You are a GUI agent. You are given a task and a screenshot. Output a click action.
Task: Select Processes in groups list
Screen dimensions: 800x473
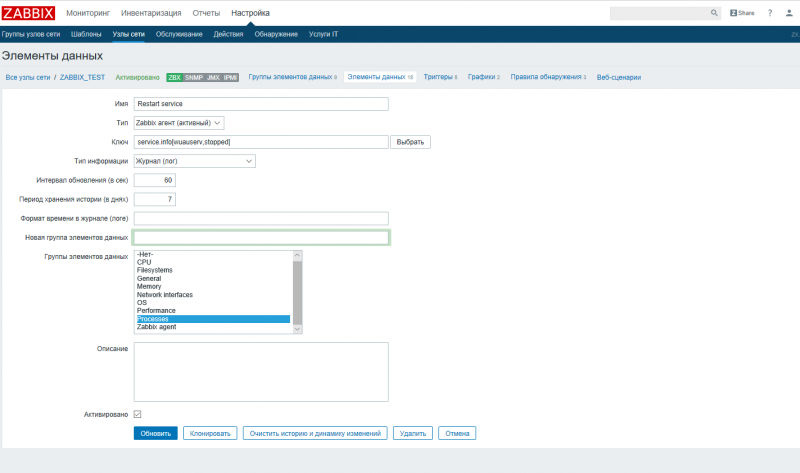[213, 319]
